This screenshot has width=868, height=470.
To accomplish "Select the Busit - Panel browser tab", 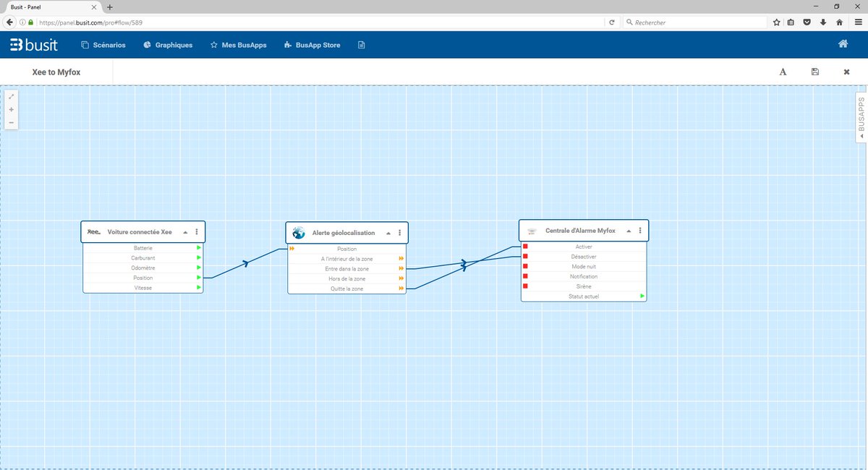I will click(54, 7).
